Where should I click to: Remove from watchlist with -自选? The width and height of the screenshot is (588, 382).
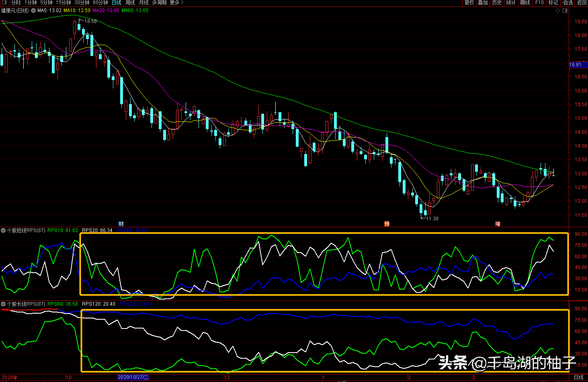click(568, 2)
